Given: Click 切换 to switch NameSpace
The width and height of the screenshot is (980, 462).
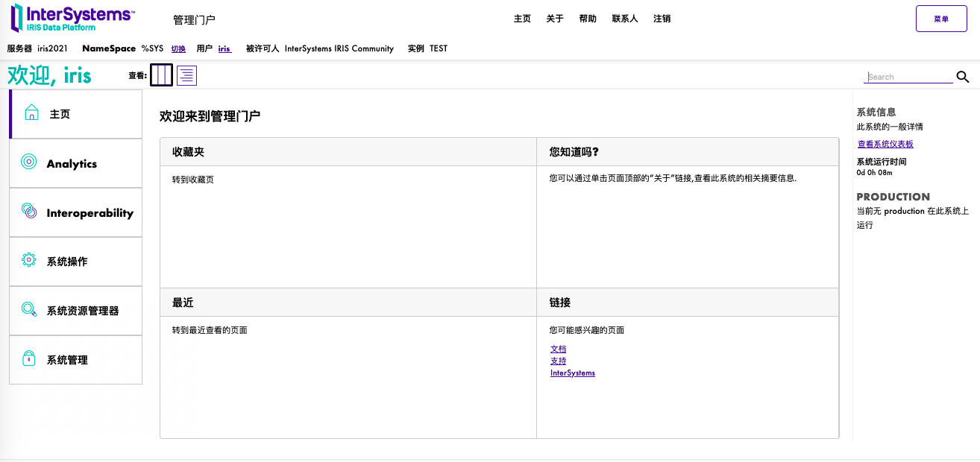Looking at the screenshot, I should coord(178,48).
